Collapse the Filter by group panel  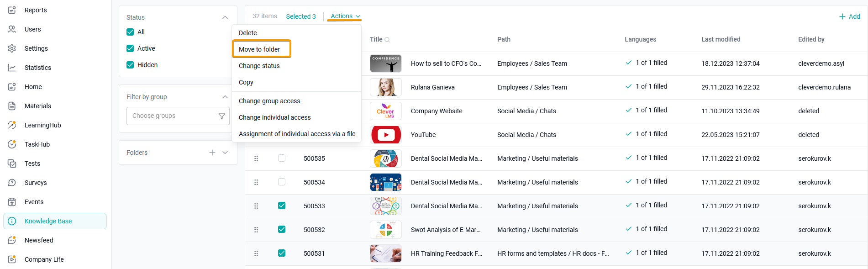(225, 97)
